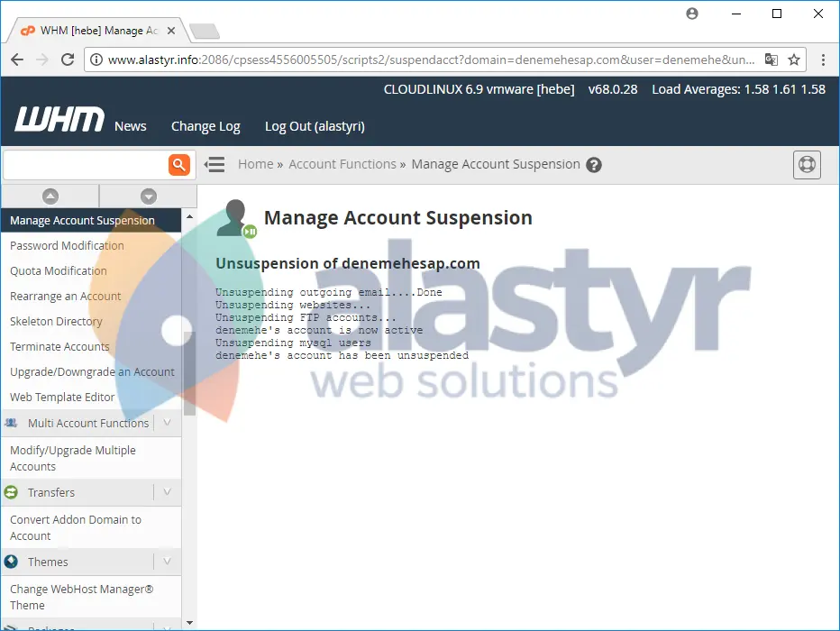
Task: Open Modify/Upgrade Multiple Accounts link
Action: point(73,458)
